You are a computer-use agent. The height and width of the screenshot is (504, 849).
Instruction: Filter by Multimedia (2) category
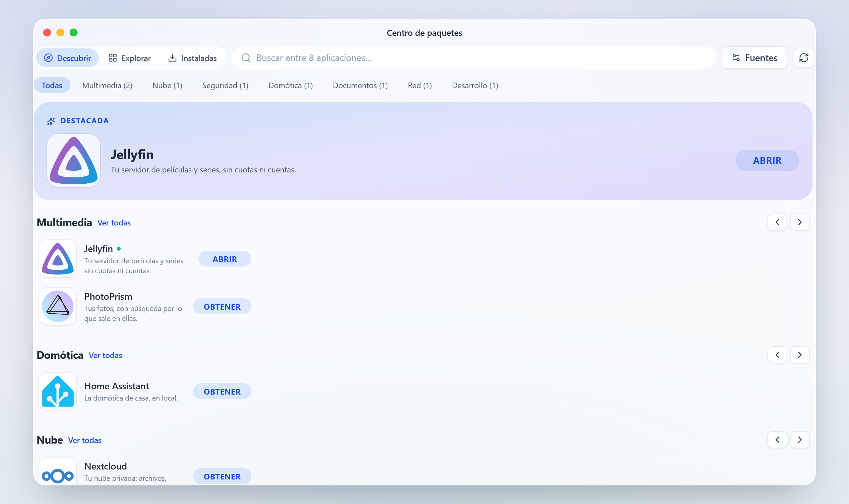(x=107, y=85)
